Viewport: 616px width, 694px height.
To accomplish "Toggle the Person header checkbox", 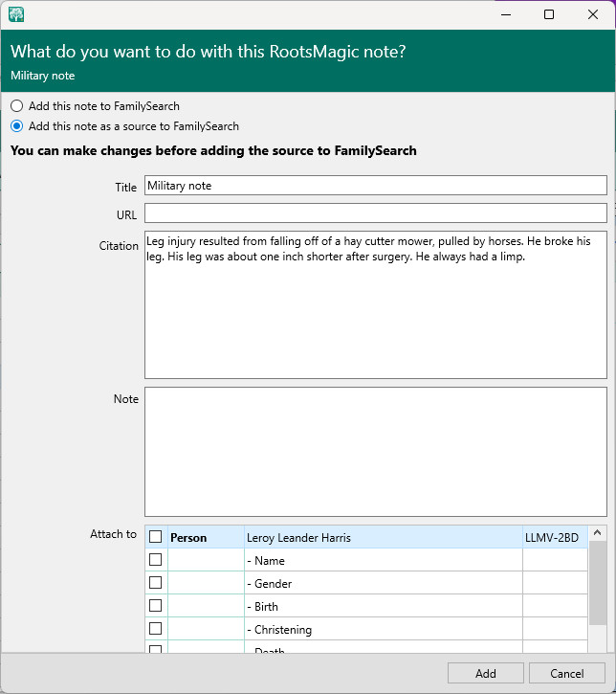I will [156, 537].
